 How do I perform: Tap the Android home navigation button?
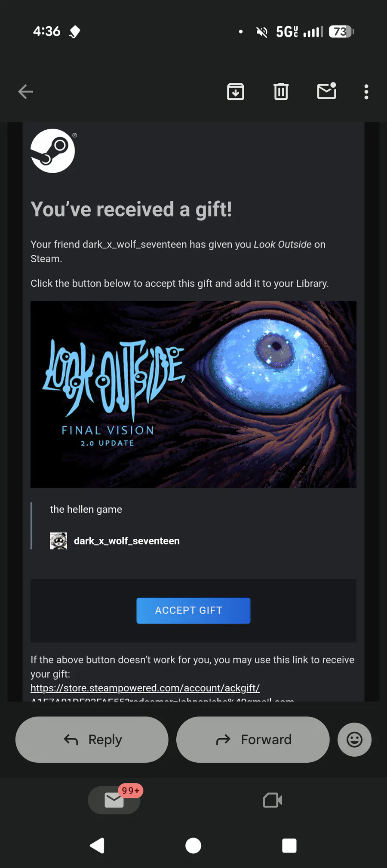[193, 846]
